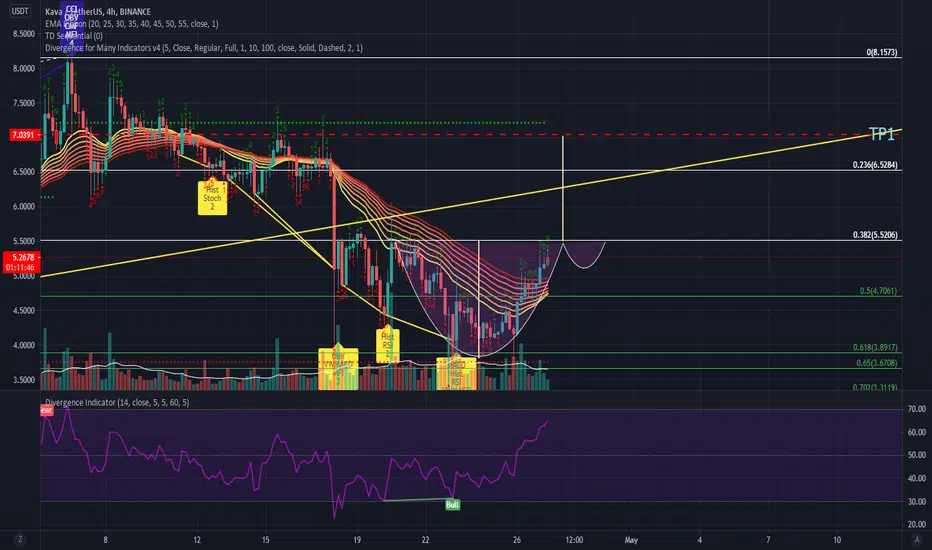Click 4.5000 on the price scale
The image size is (932, 550).
click(x=24, y=310)
